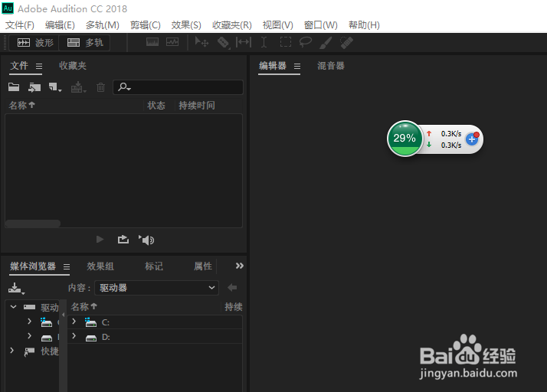Select the Slip tool
The width and height of the screenshot is (547, 392).
pos(244,42)
